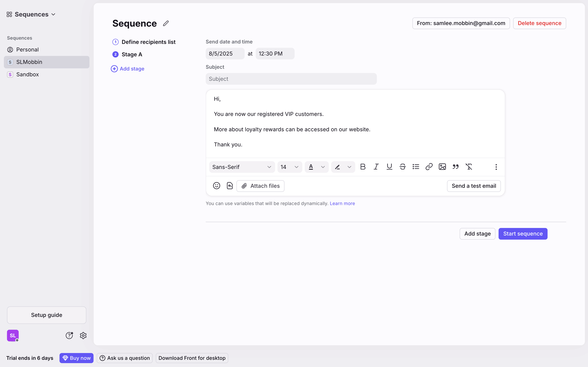588x367 pixels.
Task: Select the Sandbox workspace in sidebar
Action: [x=27, y=75]
